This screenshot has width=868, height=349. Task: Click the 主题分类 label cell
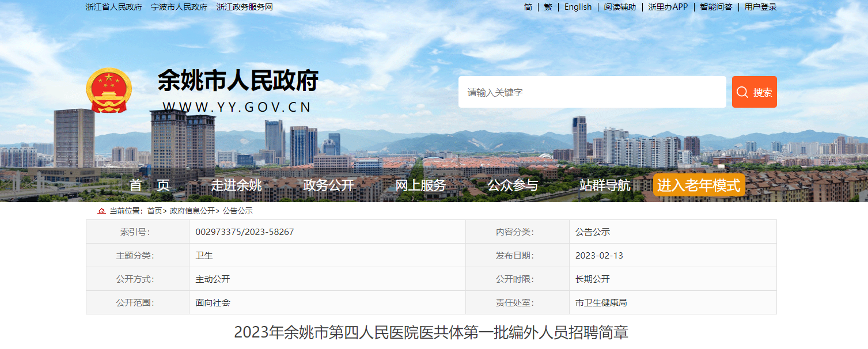click(138, 256)
